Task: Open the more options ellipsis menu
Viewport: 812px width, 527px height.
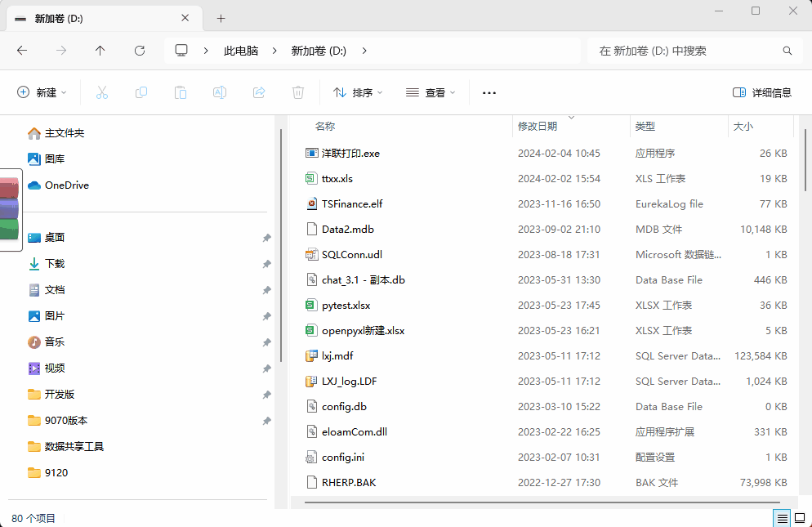Action: coord(489,92)
